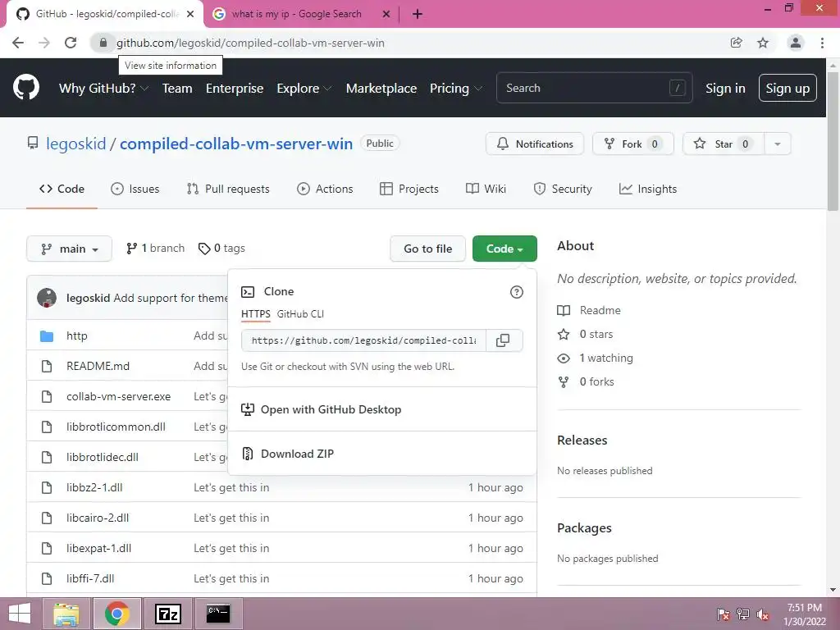Click the network tray icon

coord(743,614)
